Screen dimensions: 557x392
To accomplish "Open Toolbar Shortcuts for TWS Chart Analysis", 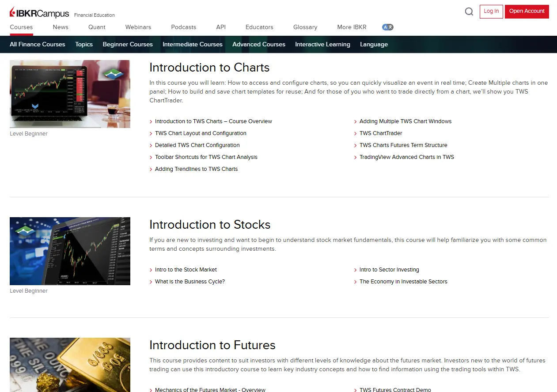I will point(206,157).
